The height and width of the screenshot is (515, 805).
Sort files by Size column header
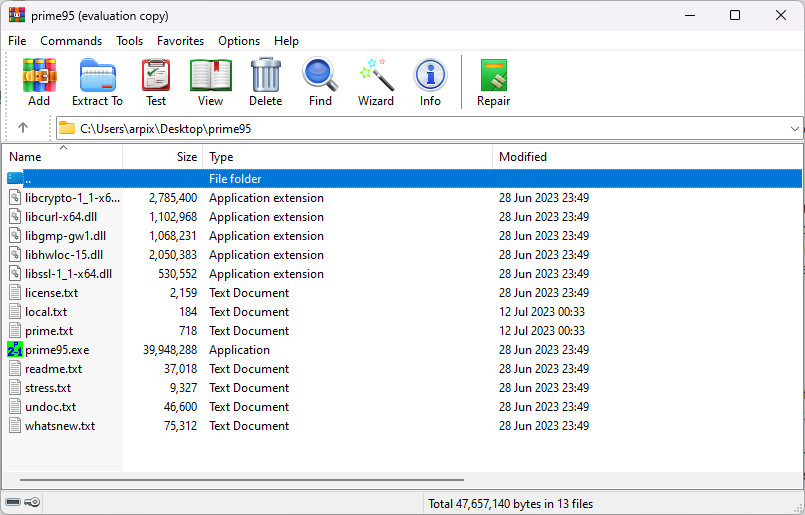pyautogui.click(x=187, y=157)
